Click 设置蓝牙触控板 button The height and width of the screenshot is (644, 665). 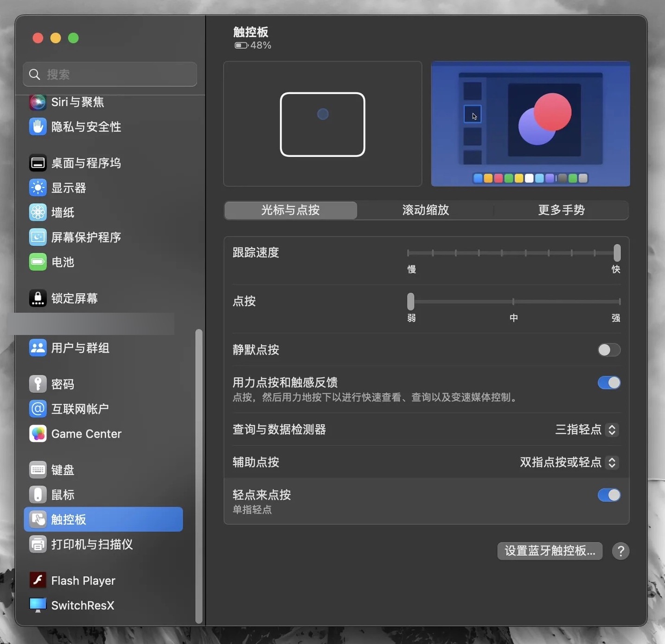[x=550, y=551]
